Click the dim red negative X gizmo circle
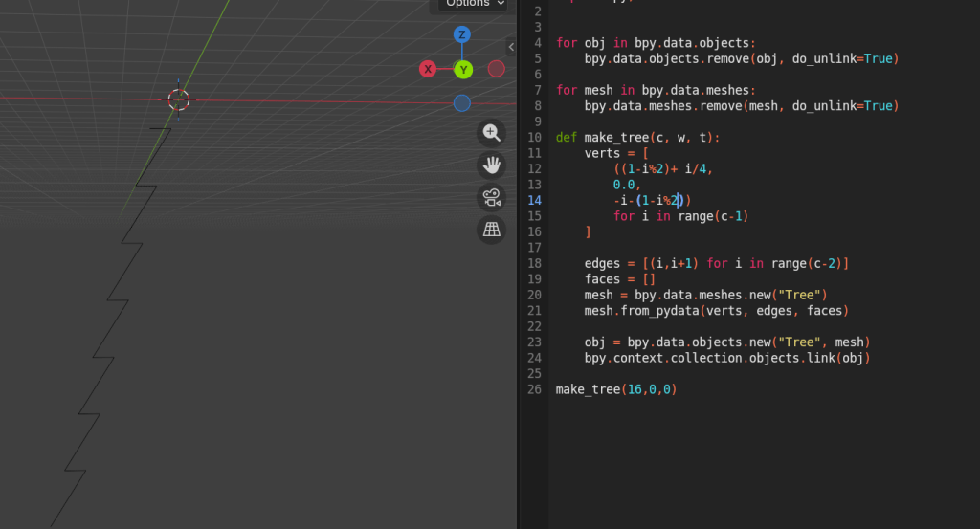 tap(496, 69)
